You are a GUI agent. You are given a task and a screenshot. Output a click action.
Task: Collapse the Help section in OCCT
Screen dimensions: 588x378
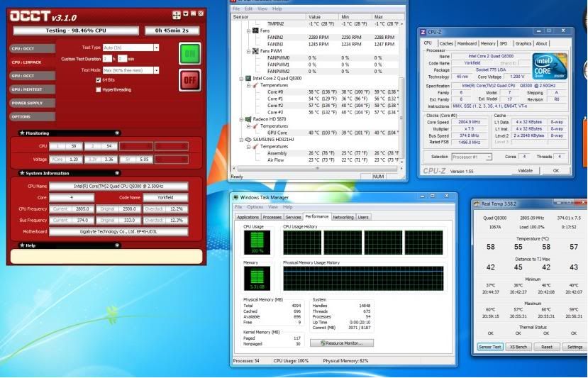[x=117, y=245]
